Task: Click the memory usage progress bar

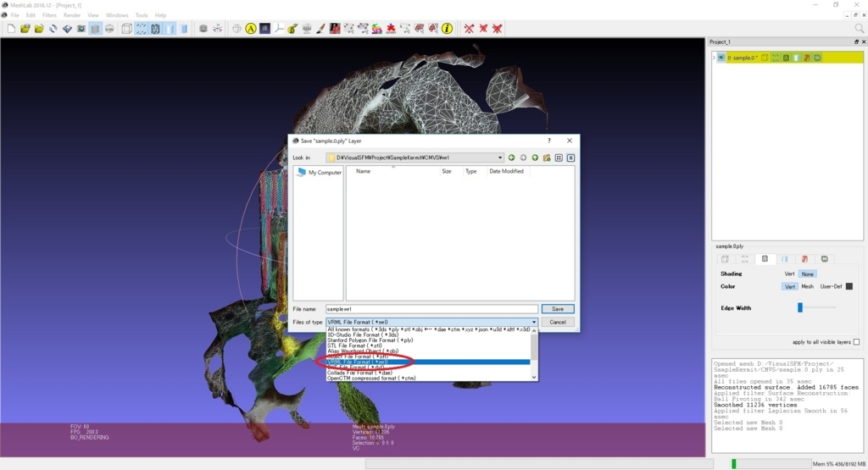Action: pos(771,464)
